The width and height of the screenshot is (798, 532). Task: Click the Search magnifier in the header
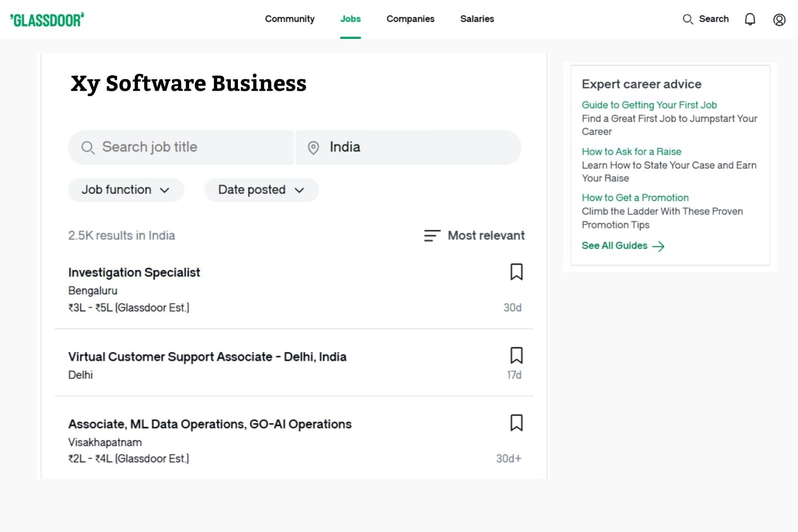coord(688,19)
